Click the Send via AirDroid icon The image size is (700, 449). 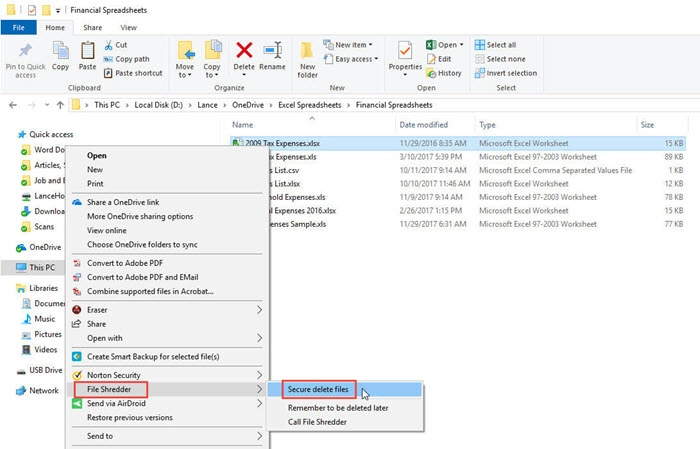pos(77,403)
